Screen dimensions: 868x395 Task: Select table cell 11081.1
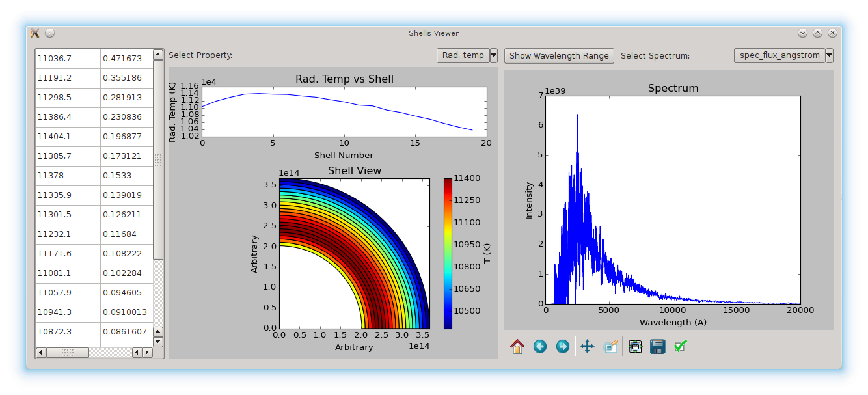click(68, 273)
